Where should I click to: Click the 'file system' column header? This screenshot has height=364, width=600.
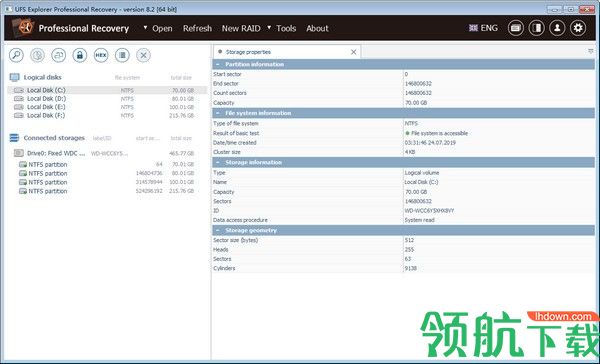[x=127, y=78]
